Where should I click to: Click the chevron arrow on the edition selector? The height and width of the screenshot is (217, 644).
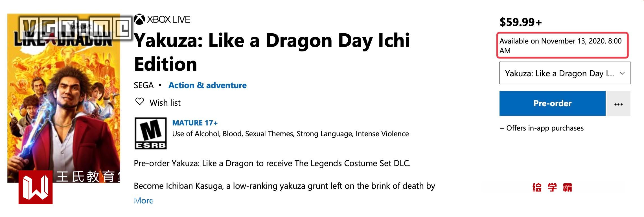pyautogui.click(x=622, y=73)
